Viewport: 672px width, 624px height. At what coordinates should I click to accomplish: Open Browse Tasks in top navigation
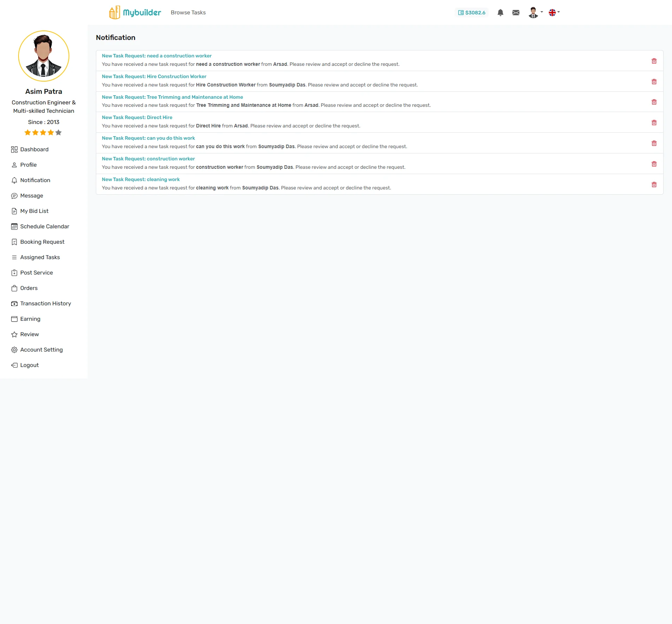188,13
